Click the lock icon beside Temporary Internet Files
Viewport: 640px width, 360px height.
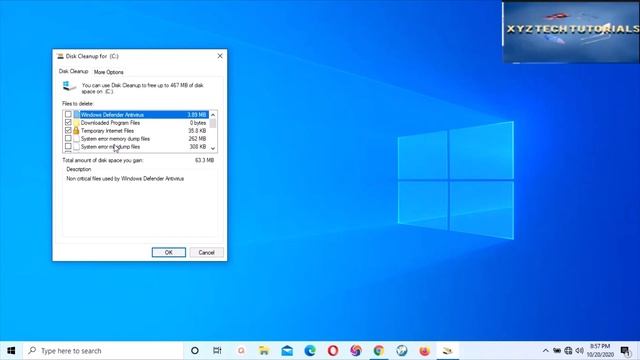click(76, 130)
